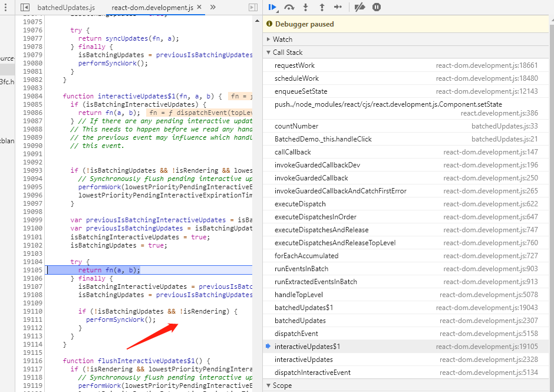Select the countNumber call stack frame

296,126
